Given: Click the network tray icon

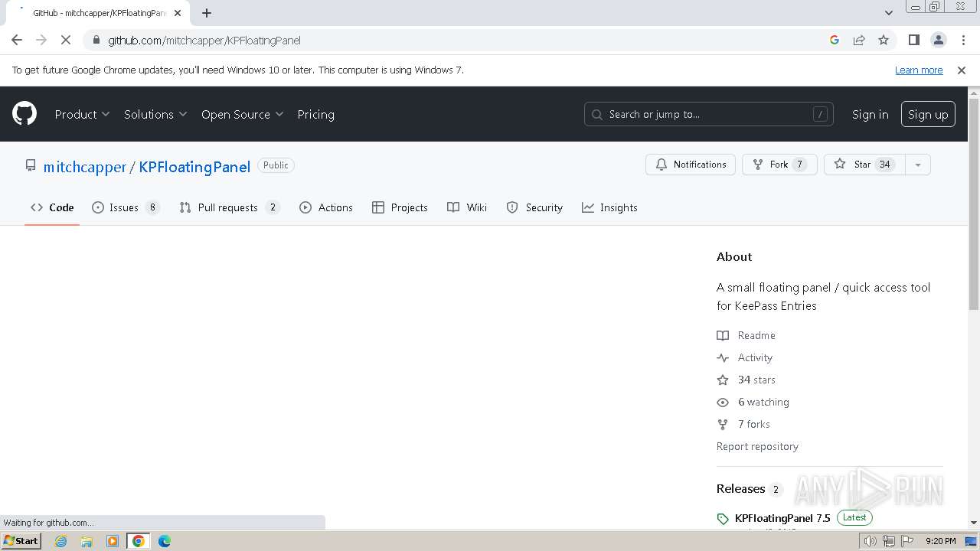Looking at the screenshot, I should tap(889, 541).
